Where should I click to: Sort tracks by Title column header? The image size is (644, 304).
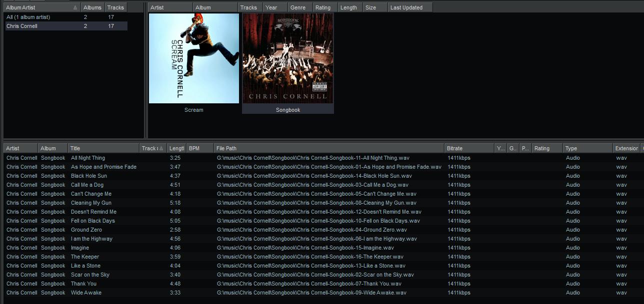click(103, 148)
